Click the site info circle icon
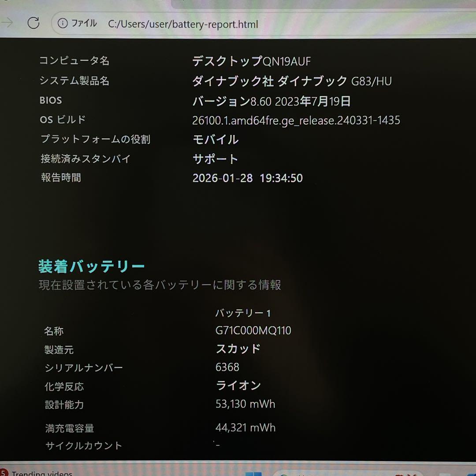 tap(63, 23)
